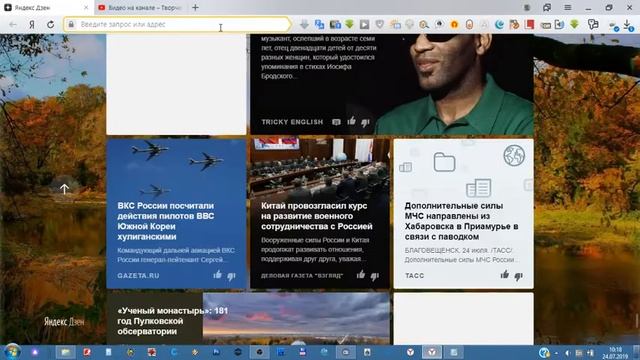Open article ВКС России посчитали действия пилотов

(x=165, y=221)
